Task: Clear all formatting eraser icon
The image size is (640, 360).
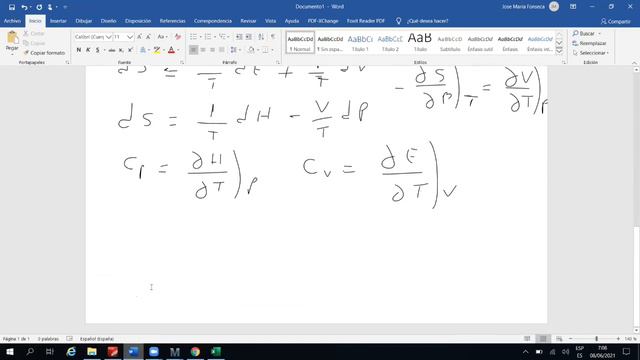Action: pos(178,37)
